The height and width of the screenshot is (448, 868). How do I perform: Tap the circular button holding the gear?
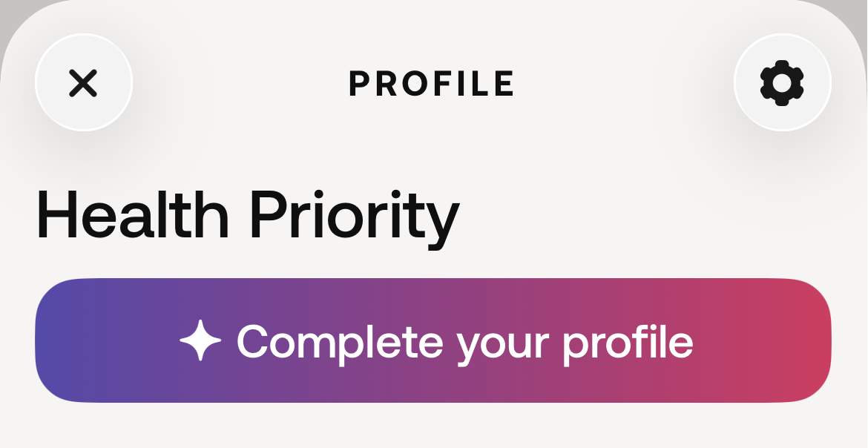pos(782,83)
